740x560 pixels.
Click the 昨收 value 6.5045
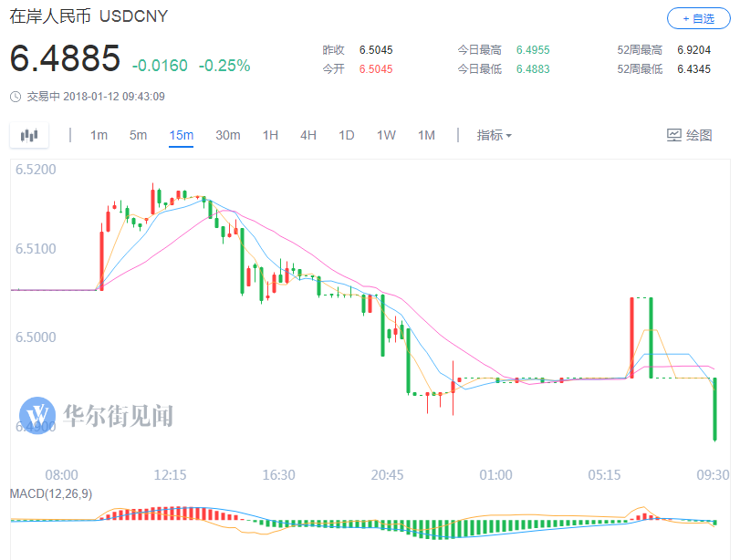[x=376, y=50]
